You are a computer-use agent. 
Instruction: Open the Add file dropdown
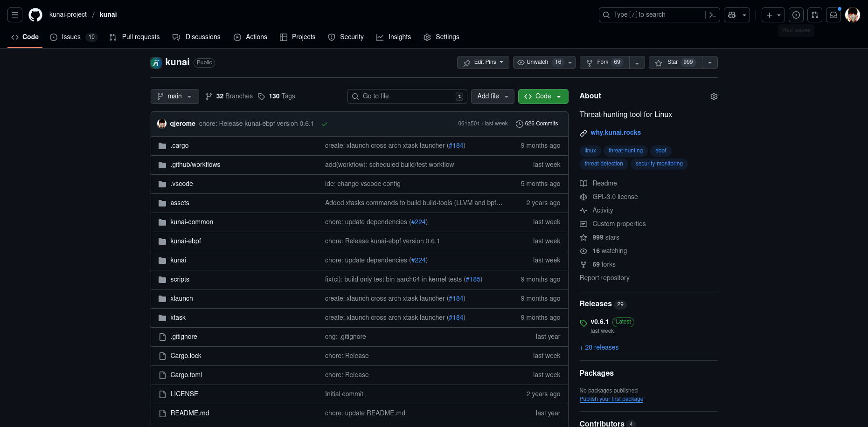pos(493,96)
